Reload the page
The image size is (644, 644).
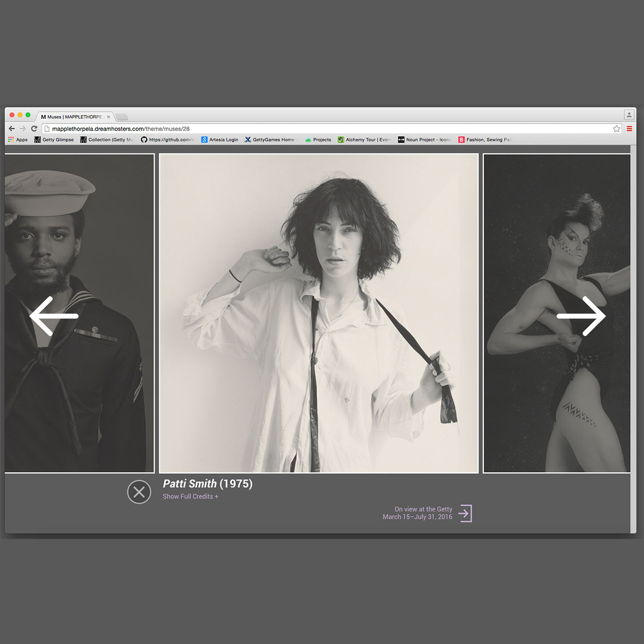click(x=34, y=129)
